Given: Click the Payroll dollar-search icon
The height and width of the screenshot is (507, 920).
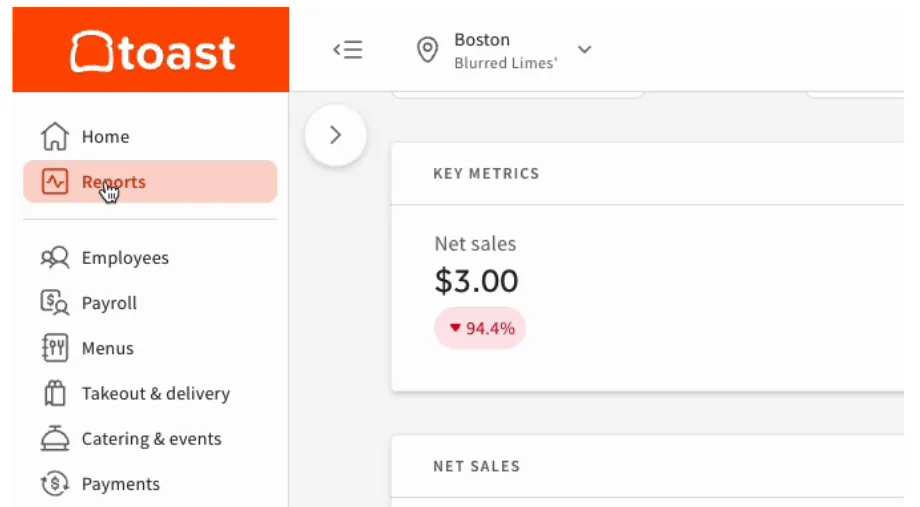Looking at the screenshot, I should (55, 303).
